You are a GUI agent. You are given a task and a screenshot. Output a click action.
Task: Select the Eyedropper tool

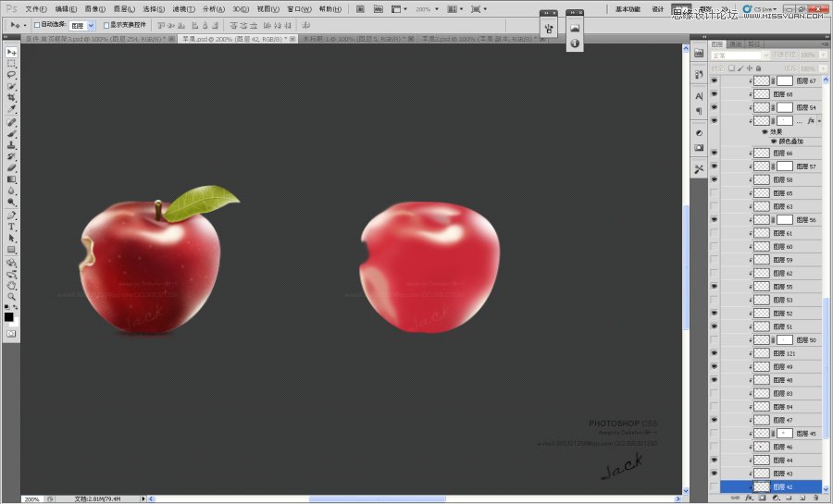pyautogui.click(x=11, y=109)
